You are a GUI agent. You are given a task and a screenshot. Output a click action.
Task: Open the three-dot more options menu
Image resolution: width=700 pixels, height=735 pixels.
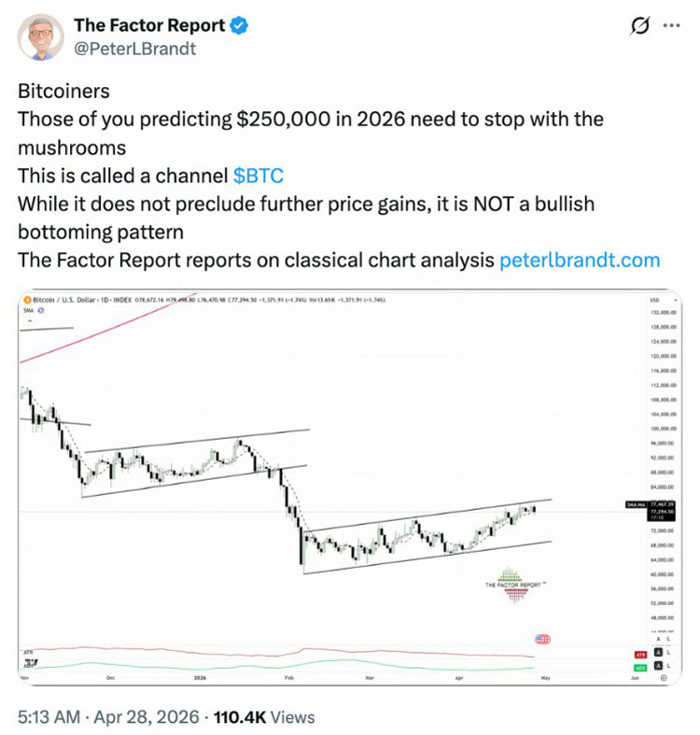[x=672, y=27]
